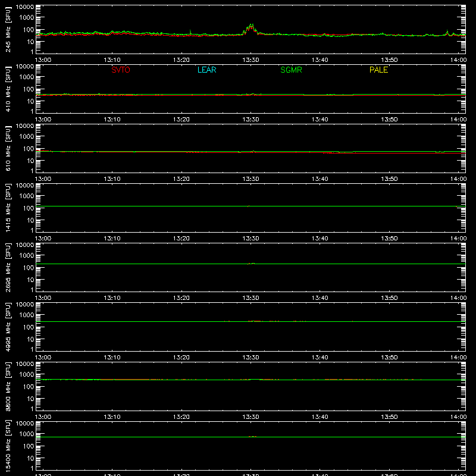Image resolution: width=476 pixels, height=476 pixels.
Task: Select the 4995 MHz [SFU] axis title
Action: [8, 327]
